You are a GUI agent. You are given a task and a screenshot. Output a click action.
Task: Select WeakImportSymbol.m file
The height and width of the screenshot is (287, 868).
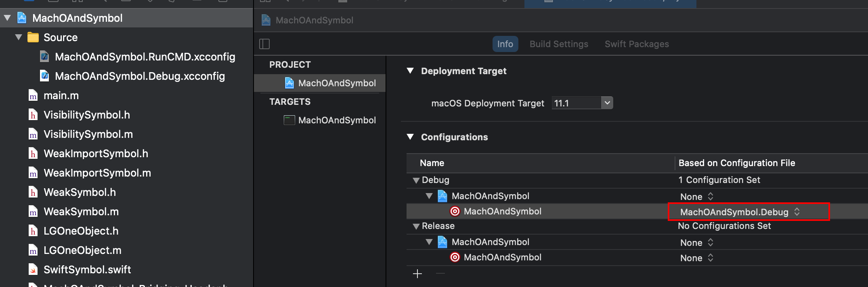click(x=97, y=173)
